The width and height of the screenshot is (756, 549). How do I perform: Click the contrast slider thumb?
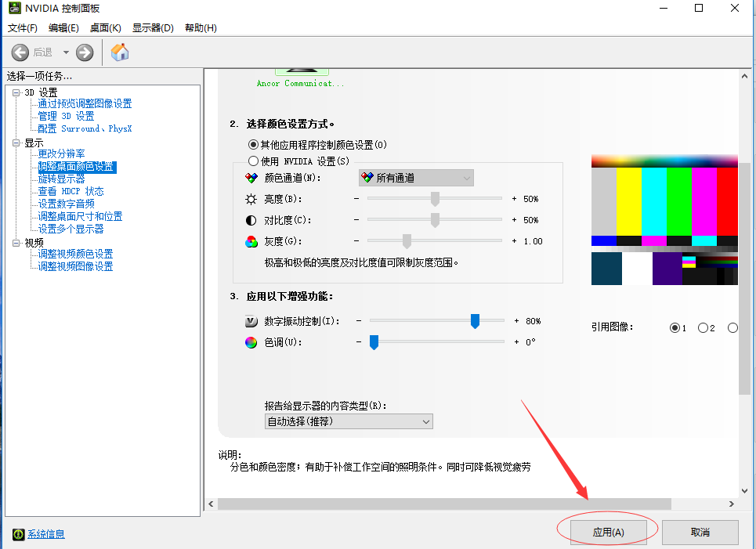coord(435,220)
